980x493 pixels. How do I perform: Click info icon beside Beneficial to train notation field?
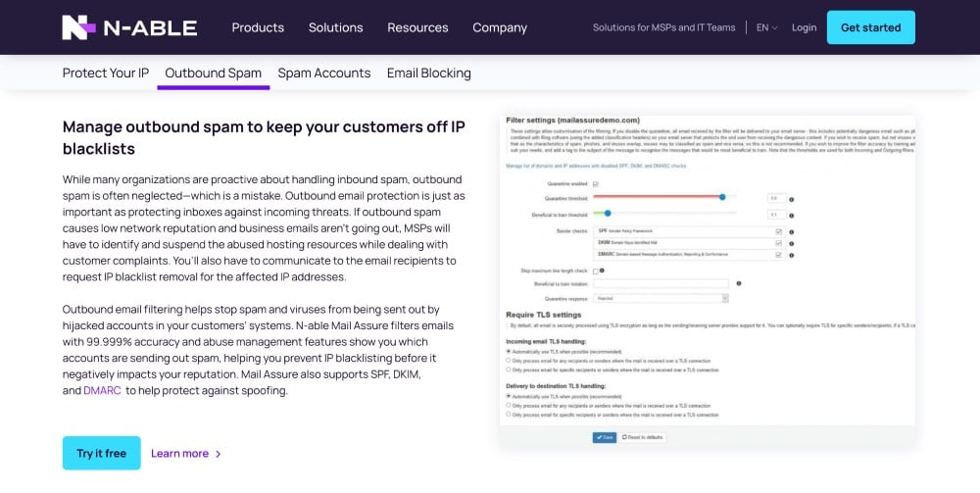pyautogui.click(x=739, y=283)
